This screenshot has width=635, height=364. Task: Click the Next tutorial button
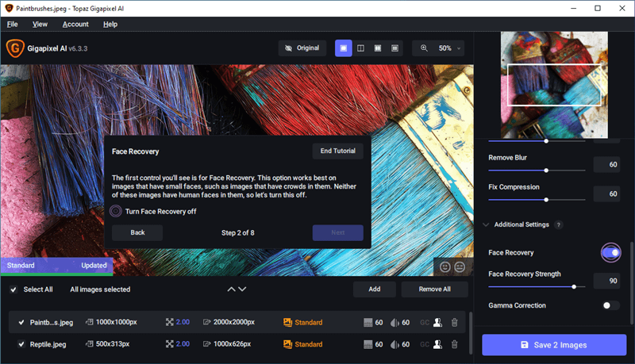(338, 232)
